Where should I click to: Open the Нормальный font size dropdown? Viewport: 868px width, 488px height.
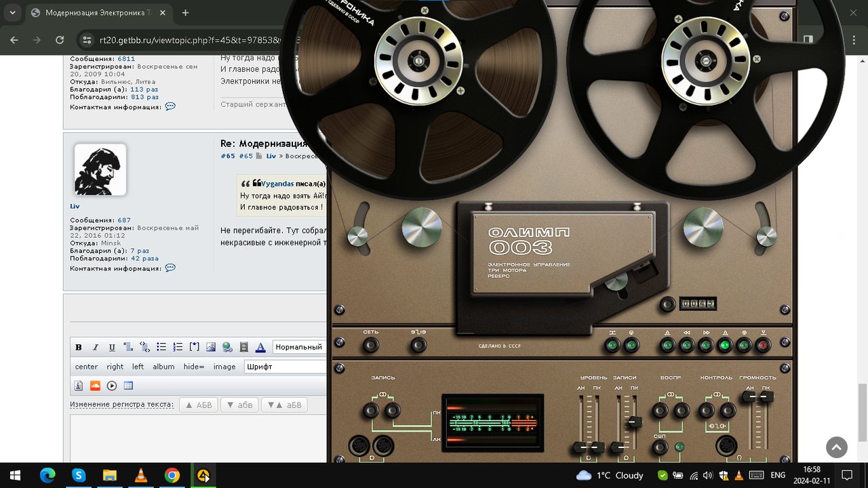(300, 347)
